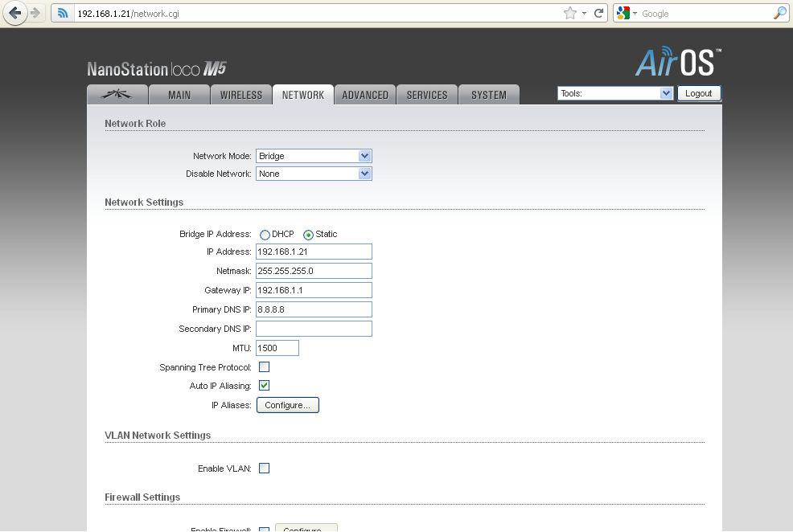Open the Network Mode dropdown
Screen dimensions: 793x532
coord(314,156)
